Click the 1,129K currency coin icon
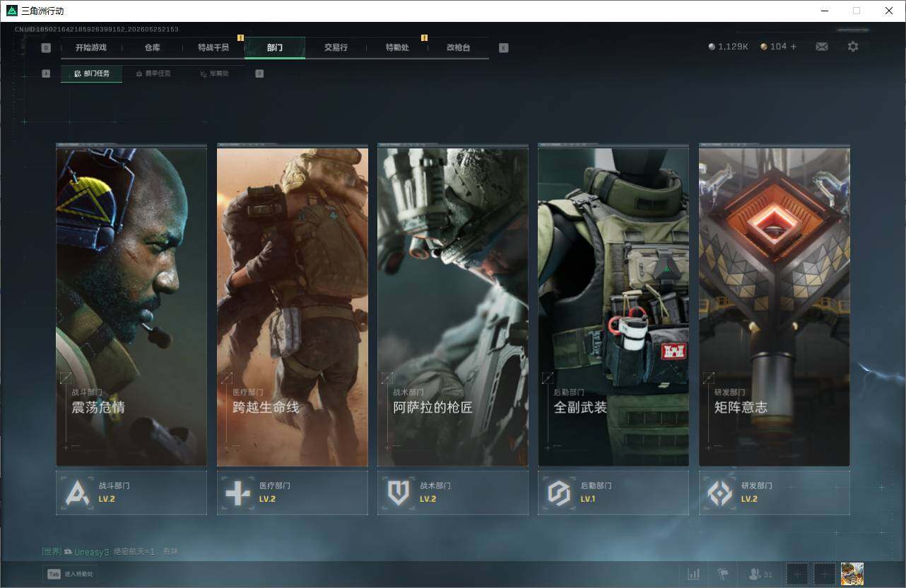Image resolution: width=906 pixels, height=588 pixels. coord(712,47)
